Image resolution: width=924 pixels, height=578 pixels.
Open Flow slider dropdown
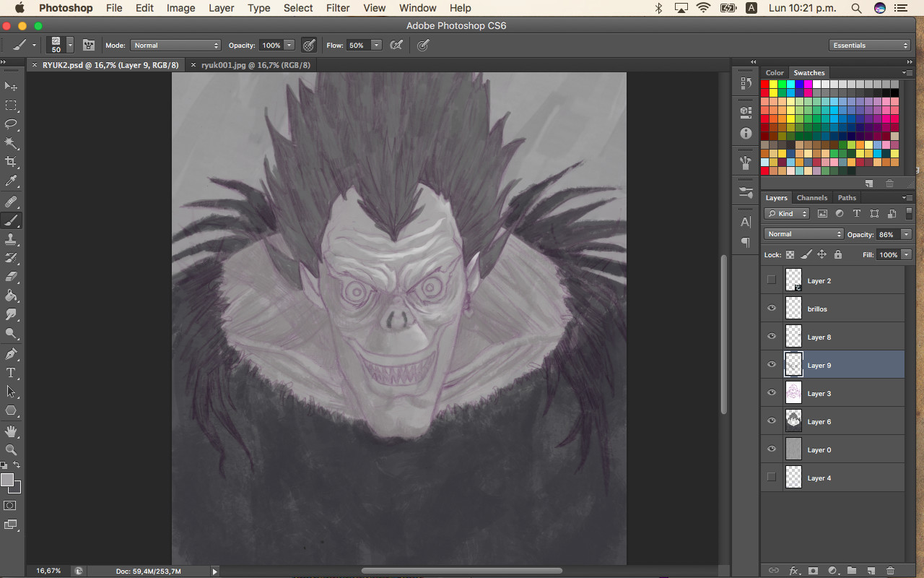tap(376, 45)
